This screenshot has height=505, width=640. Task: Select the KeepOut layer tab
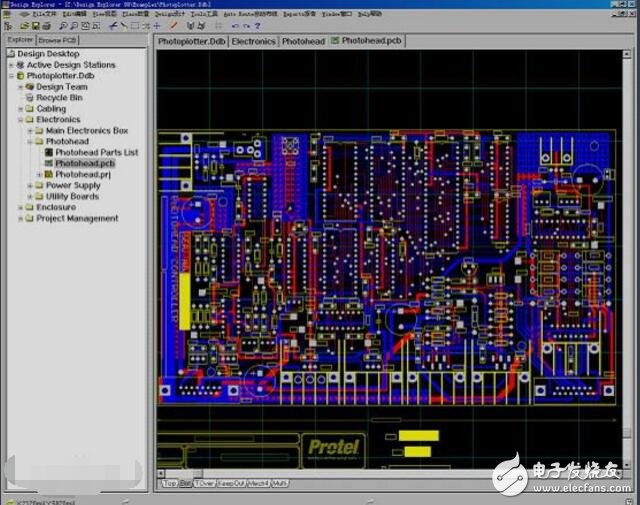pos(230,483)
